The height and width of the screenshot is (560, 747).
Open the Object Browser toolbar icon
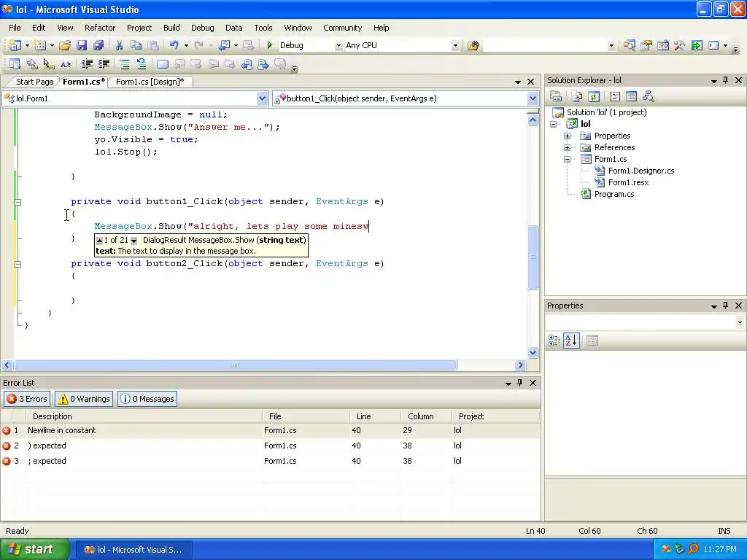pos(662,45)
